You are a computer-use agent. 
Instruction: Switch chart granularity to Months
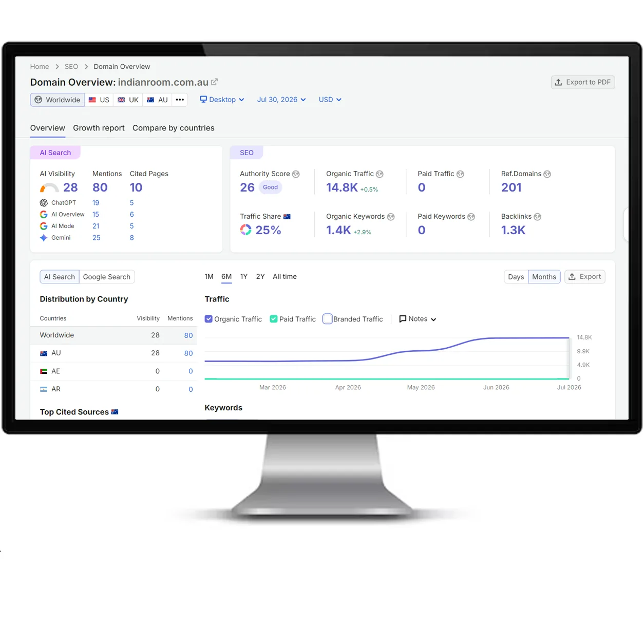click(x=544, y=277)
